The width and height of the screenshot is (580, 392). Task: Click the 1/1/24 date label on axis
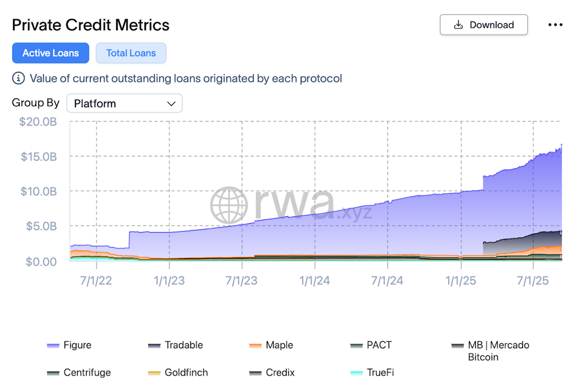[315, 280]
